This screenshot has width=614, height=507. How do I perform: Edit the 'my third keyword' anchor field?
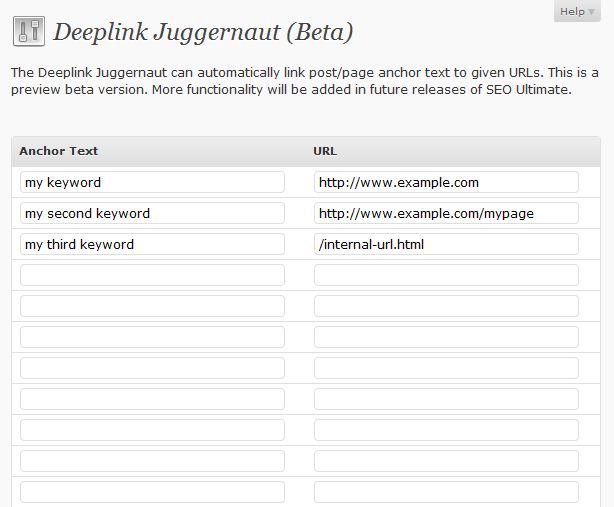pos(152,244)
